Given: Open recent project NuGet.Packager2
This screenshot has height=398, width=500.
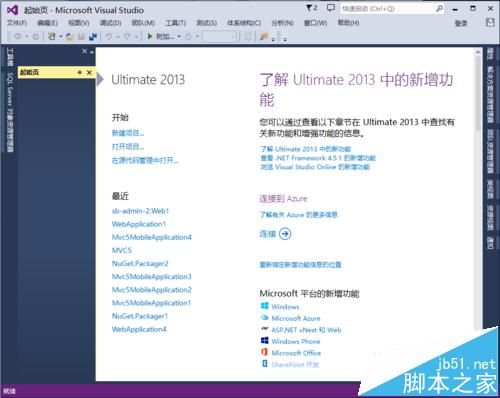Looking at the screenshot, I should tap(140, 263).
